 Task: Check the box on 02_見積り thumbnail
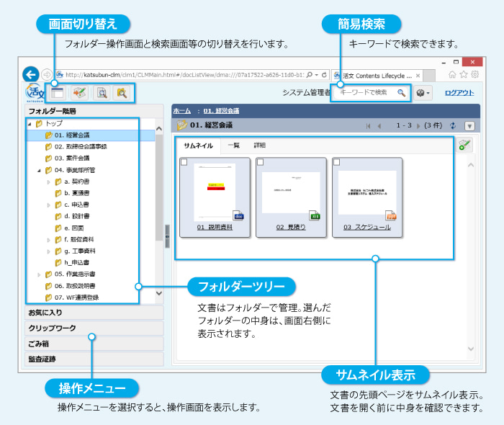[x=261, y=162]
